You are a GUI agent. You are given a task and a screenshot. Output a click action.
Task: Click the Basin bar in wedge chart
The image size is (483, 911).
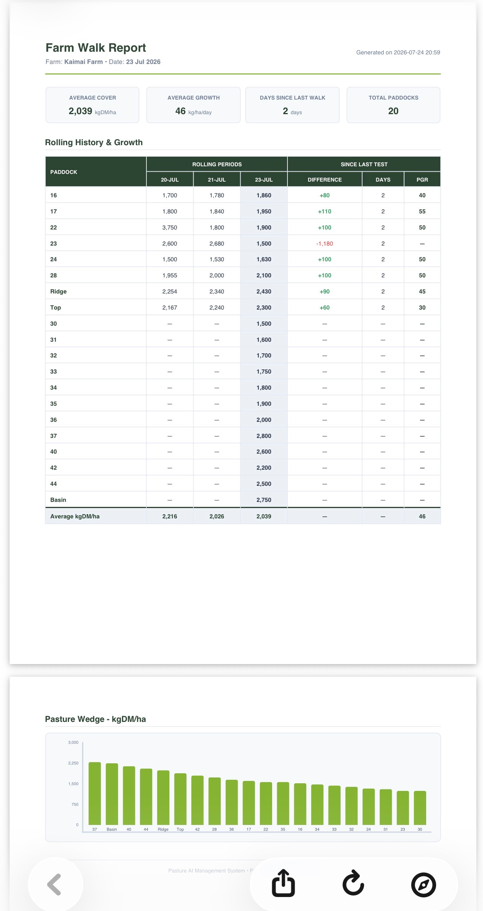pyautogui.click(x=112, y=794)
